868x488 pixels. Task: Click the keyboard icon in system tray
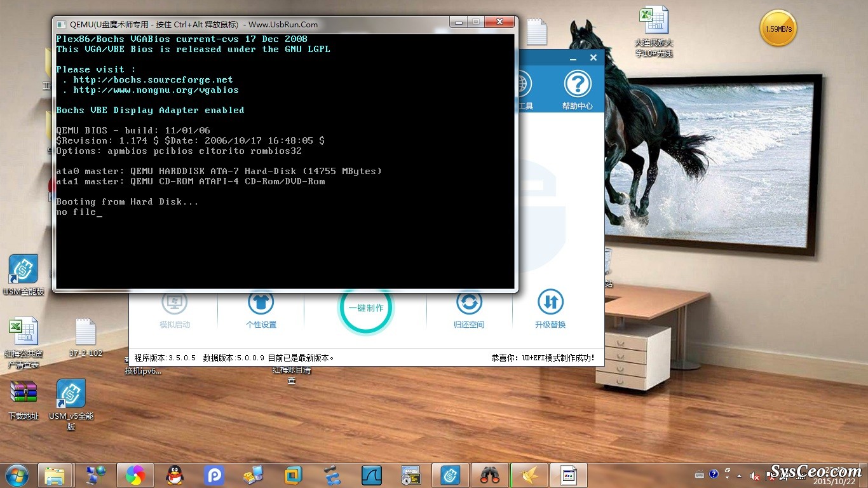pos(700,475)
